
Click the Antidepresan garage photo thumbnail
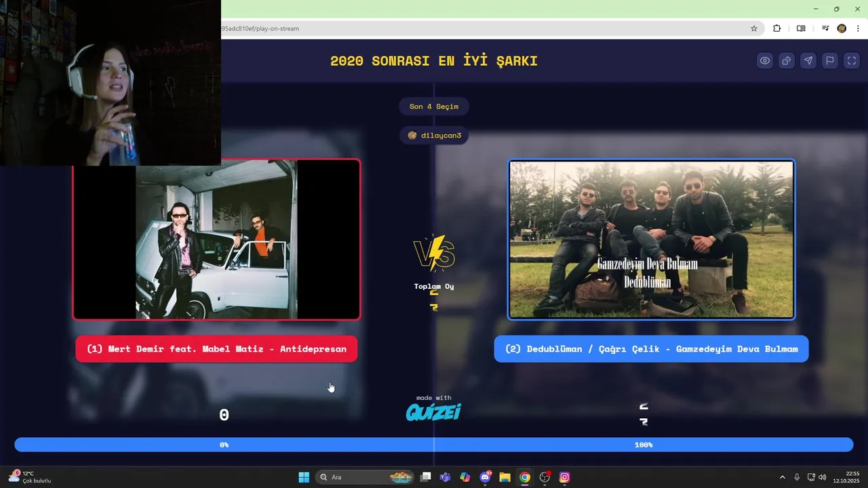pos(216,239)
